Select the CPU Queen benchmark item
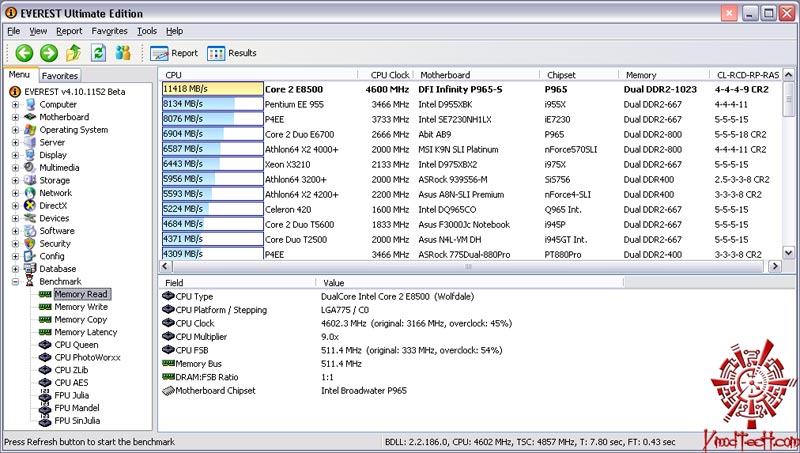The width and height of the screenshot is (800, 453). click(x=76, y=345)
